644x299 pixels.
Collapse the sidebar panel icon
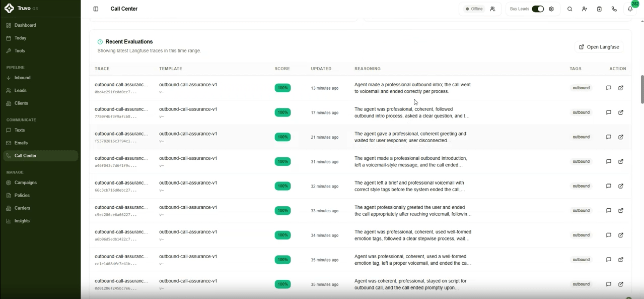pos(96,9)
